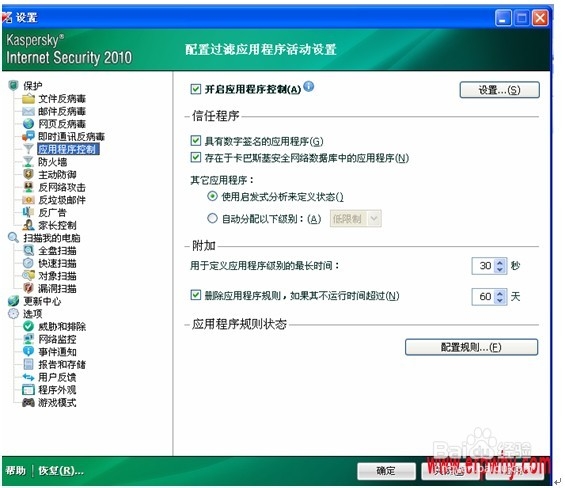The image size is (565, 488).
Task: Select 全盘扫描 in the tree
Action: pos(57,250)
